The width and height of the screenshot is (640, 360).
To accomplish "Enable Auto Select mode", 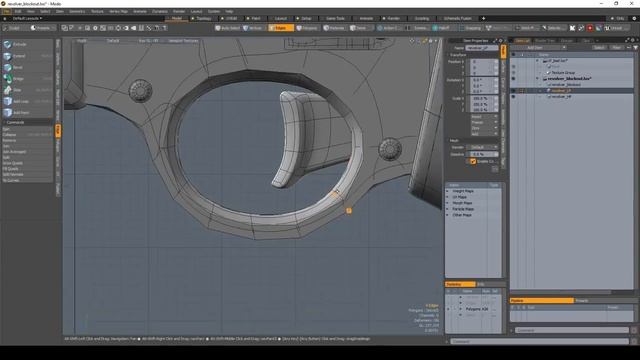I will tap(227, 28).
